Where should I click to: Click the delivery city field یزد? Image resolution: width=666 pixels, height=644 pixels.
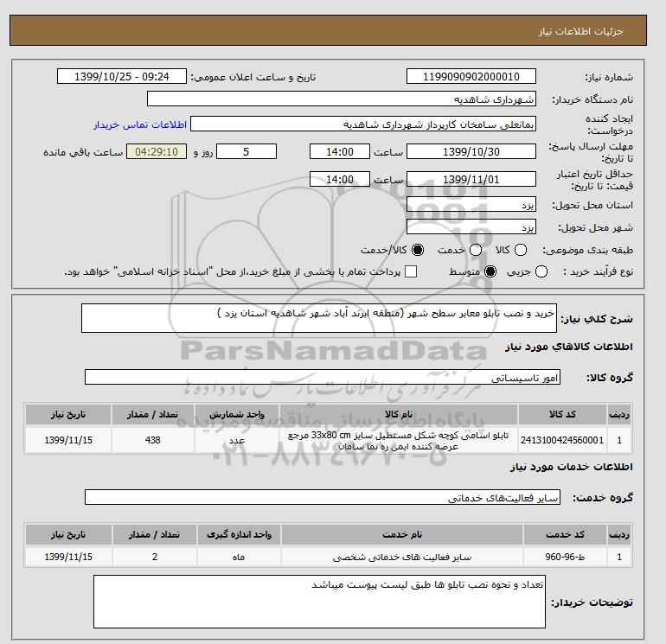click(x=471, y=227)
